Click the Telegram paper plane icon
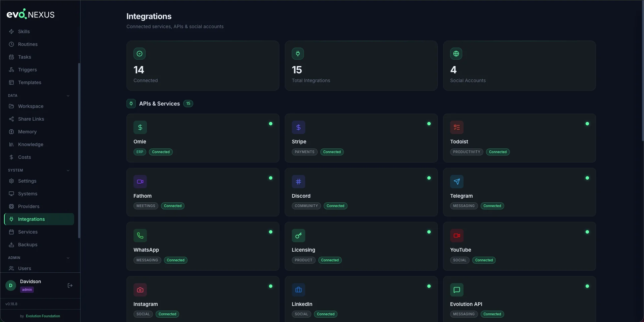Image resolution: width=644 pixels, height=322 pixels. (457, 182)
